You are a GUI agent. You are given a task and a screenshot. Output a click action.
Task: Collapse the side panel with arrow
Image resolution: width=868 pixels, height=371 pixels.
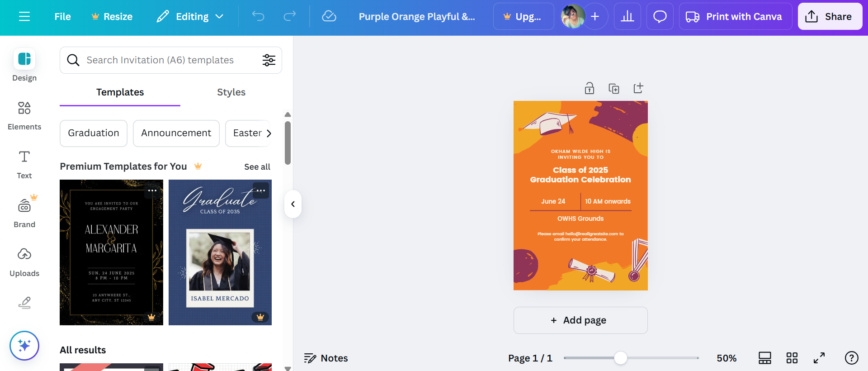coord(293,204)
